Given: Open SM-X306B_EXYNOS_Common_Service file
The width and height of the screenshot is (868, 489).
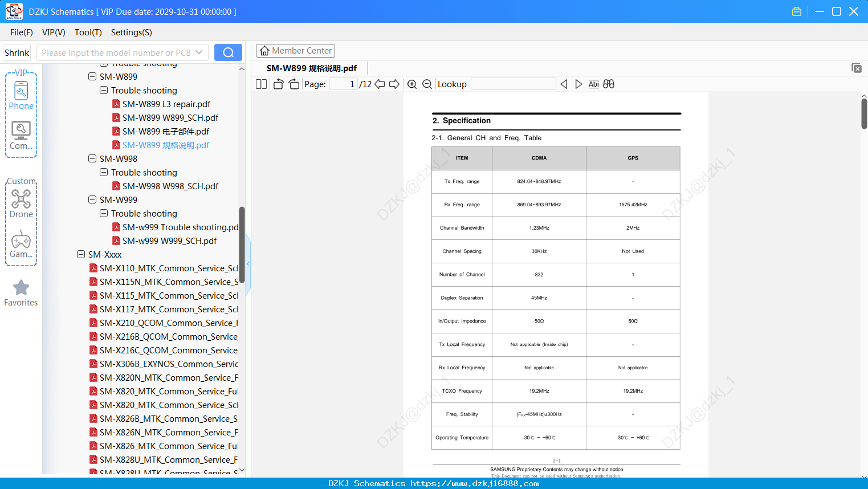Looking at the screenshot, I should pyautogui.click(x=169, y=364).
